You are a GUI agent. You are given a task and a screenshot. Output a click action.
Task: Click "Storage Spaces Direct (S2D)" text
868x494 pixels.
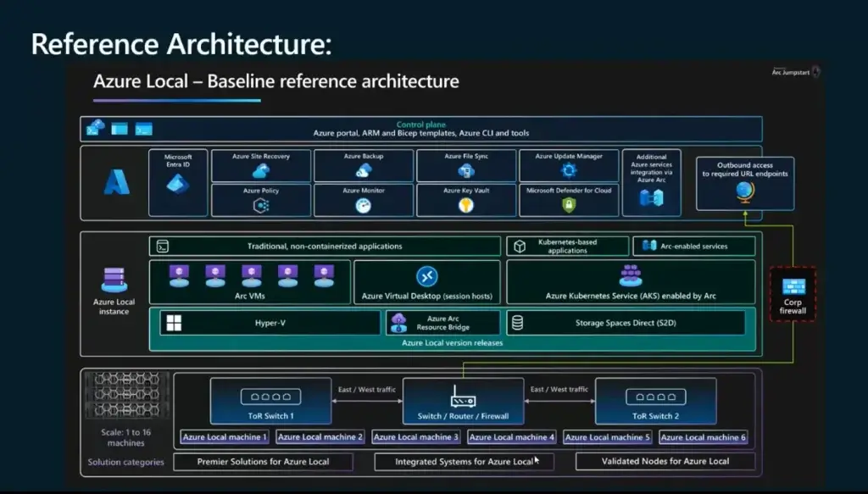coord(626,323)
